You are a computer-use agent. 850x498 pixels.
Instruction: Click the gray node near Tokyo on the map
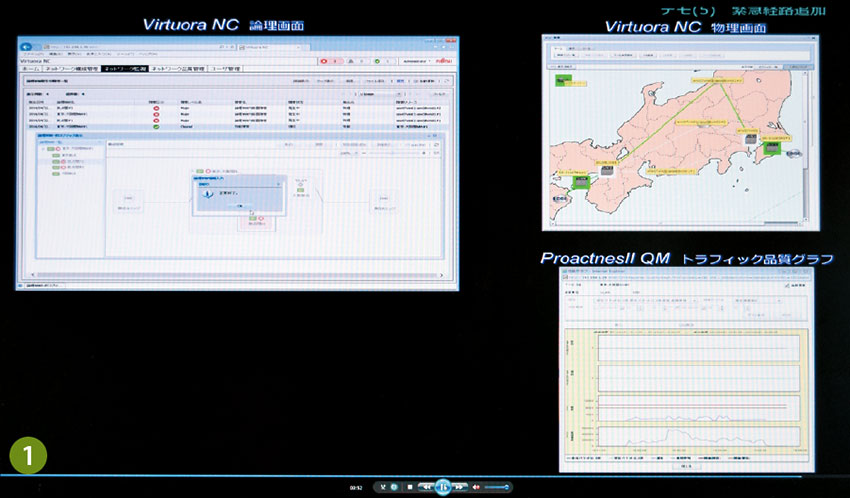pyautogui.click(x=751, y=139)
